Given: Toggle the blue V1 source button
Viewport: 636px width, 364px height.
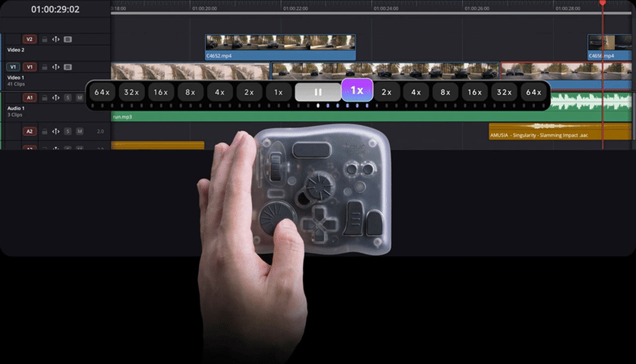Looking at the screenshot, I should [x=13, y=67].
